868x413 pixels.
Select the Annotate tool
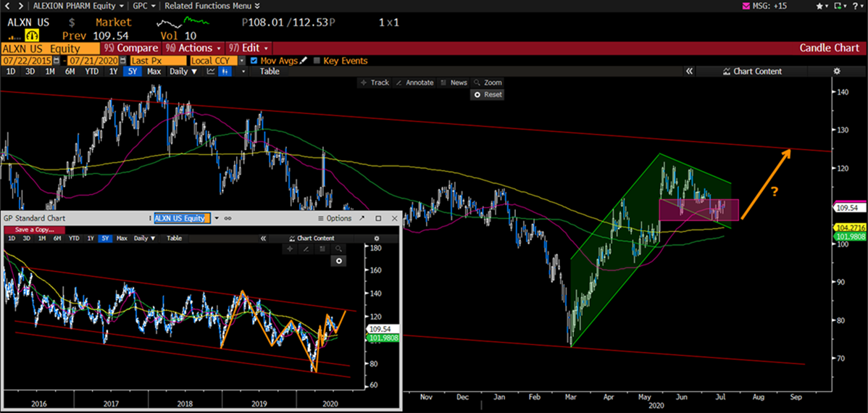pos(415,83)
